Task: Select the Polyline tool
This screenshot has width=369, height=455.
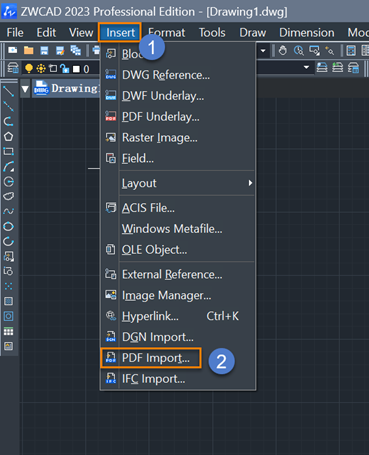Action: pyautogui.click(x=8, y=121)
